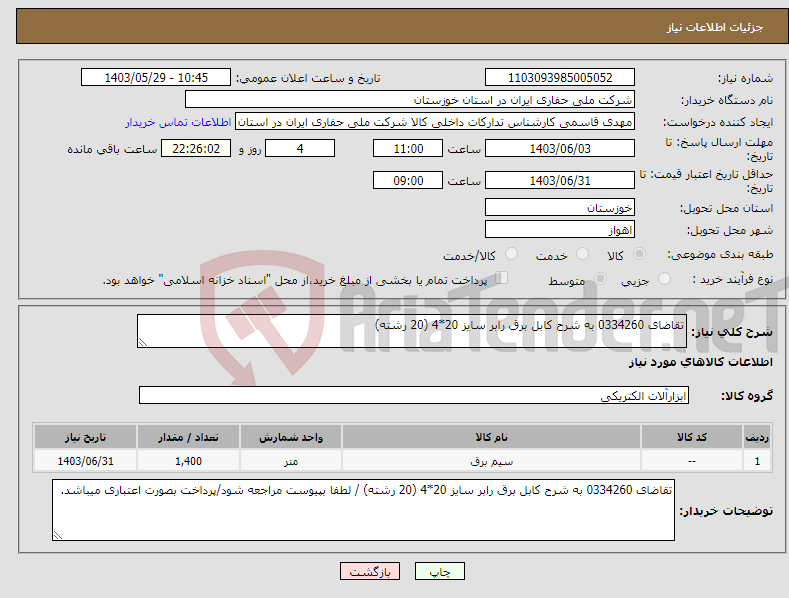The height and width of the screenshot is (598, 789).
Task: Select the خدمت radio button
Action: pyautogui.click(x=582, y=254)
